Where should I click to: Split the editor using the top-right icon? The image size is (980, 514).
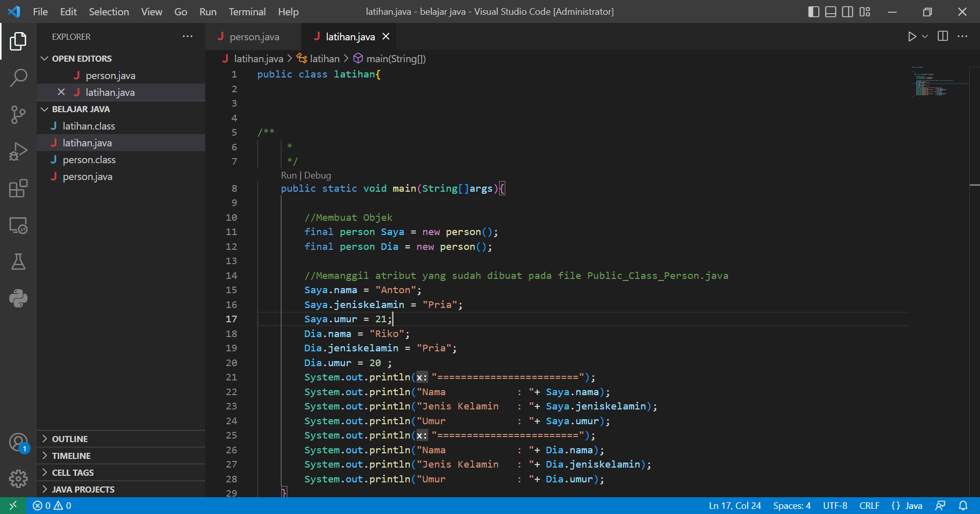pyautogui.click(x=942, y=36)
